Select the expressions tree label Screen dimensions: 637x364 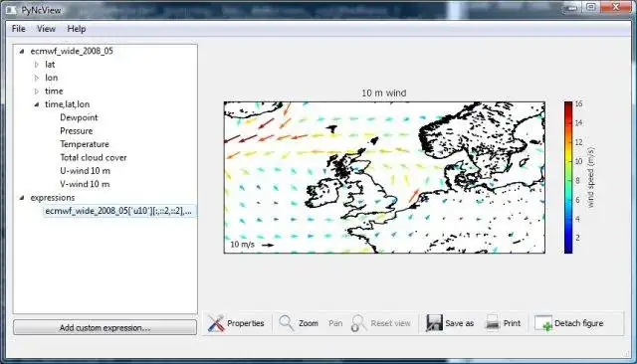pyautogui.click(x=53, y=198)
